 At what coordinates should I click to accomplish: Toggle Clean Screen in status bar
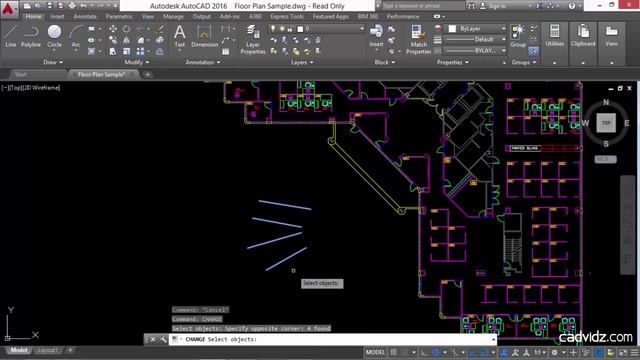click(x=623, y=352)
